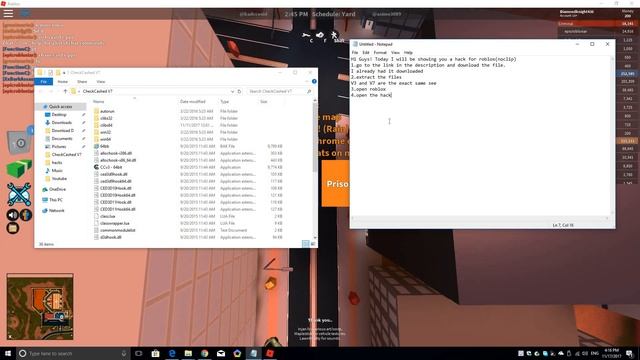Open Notepad View menu
The height and width of the screenshot is (360, 640).
(395, 53)
